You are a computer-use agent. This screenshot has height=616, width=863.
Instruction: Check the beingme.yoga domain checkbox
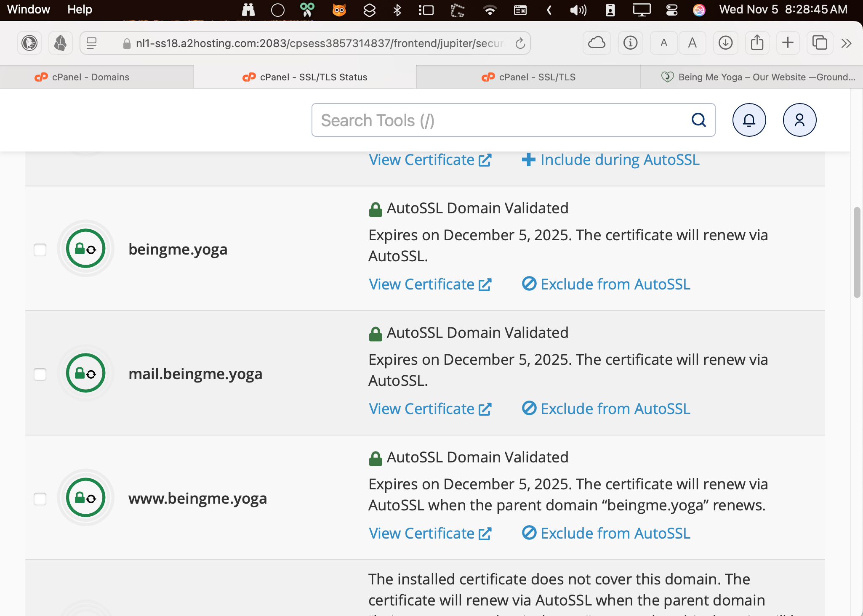[40, 250]
